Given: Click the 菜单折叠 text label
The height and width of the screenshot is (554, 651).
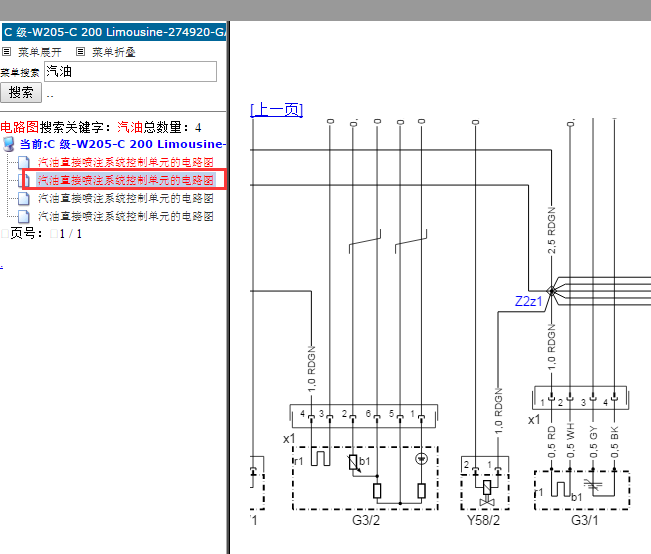Looking at the screenshot, I should click(114, 52).
